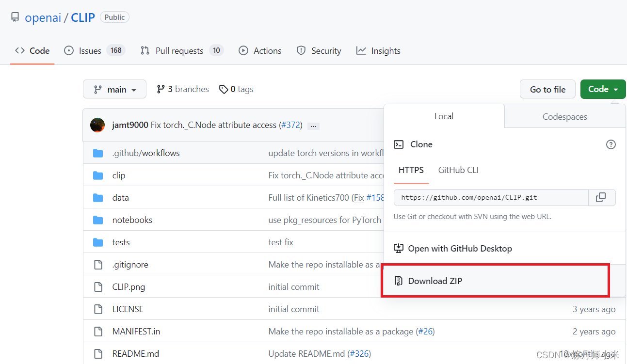Click the folder icon next to clip
The height and width of the screenshot is (364, 627).
tap(98, 175)
